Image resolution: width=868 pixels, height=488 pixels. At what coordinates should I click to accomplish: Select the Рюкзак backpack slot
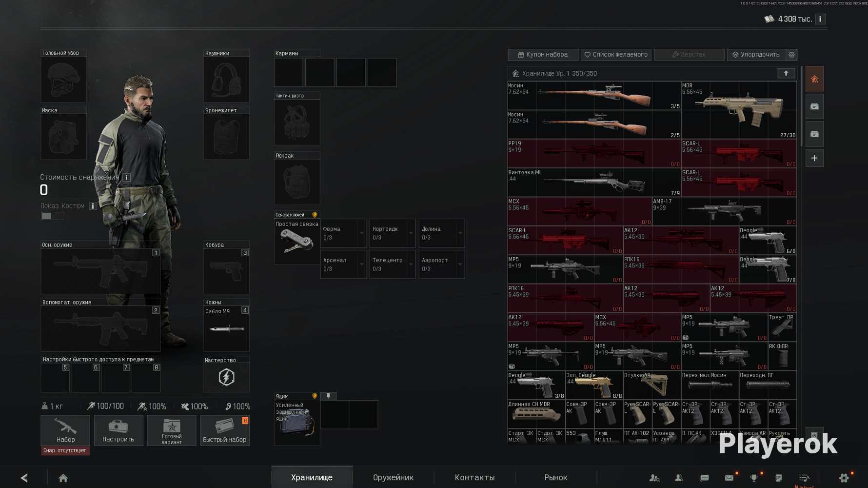[297, 182]
